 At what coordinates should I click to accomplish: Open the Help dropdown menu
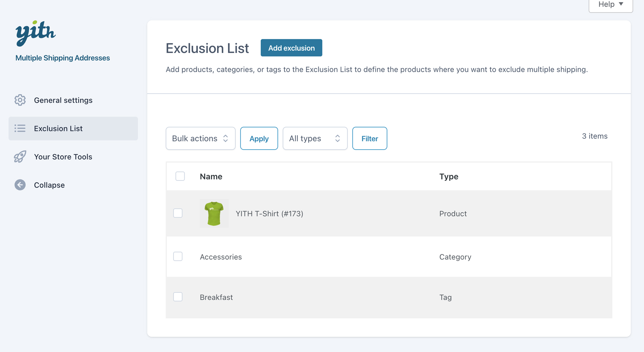click(610, 5)
